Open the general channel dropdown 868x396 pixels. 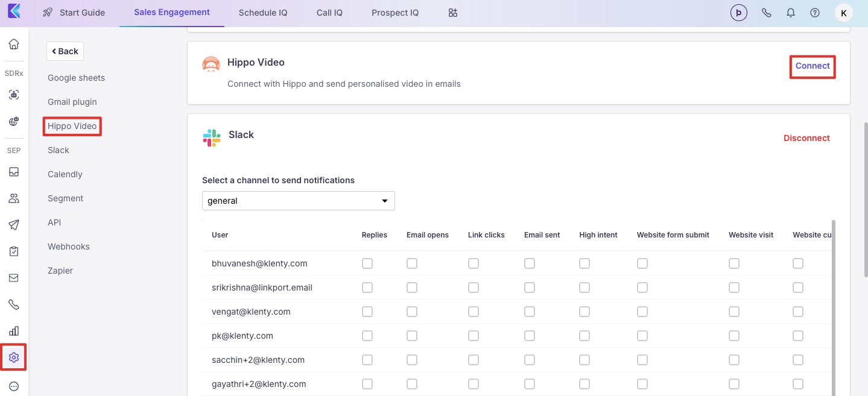click(298, 201)
